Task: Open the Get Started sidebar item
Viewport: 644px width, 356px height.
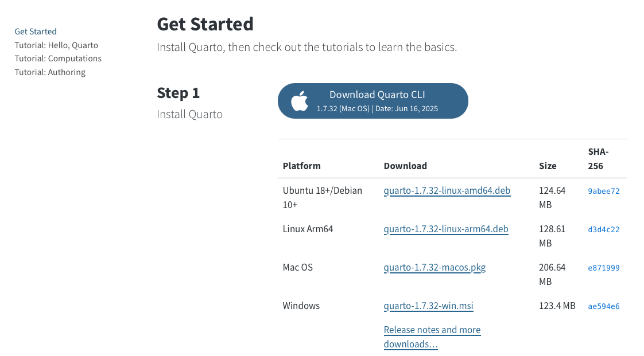Action: [x=36, y=32]
